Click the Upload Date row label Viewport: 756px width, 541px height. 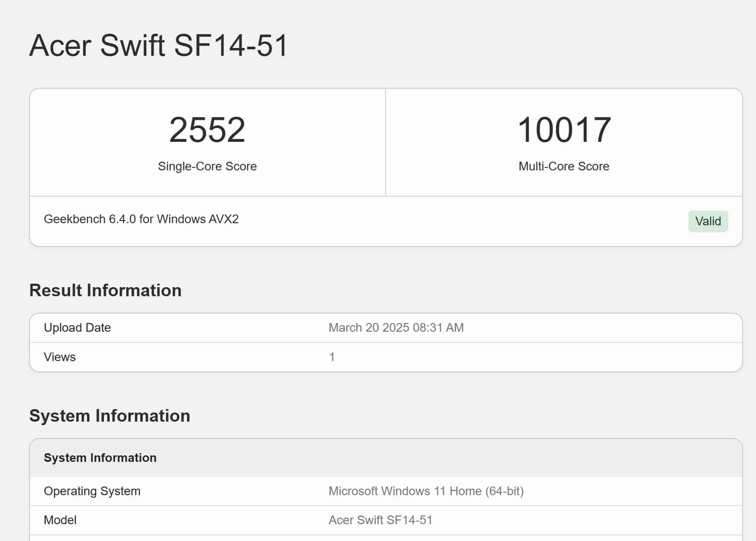[x=77, y=328]
